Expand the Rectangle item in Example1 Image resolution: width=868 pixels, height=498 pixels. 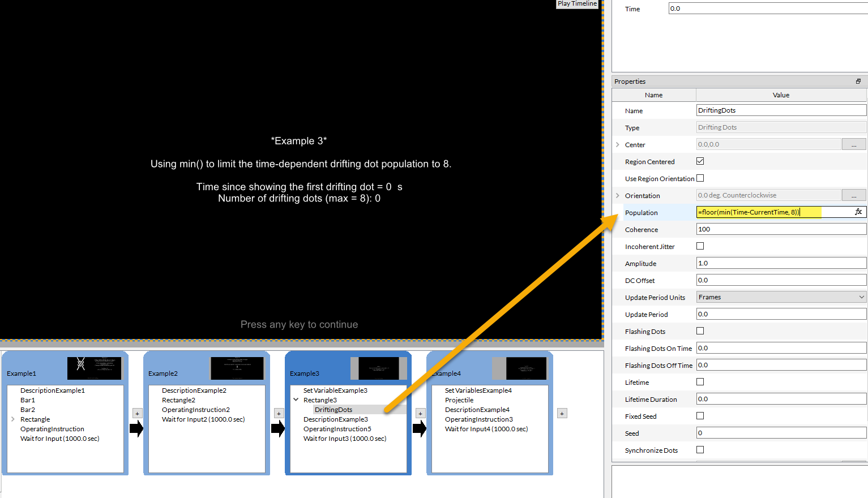coord(13,419)
